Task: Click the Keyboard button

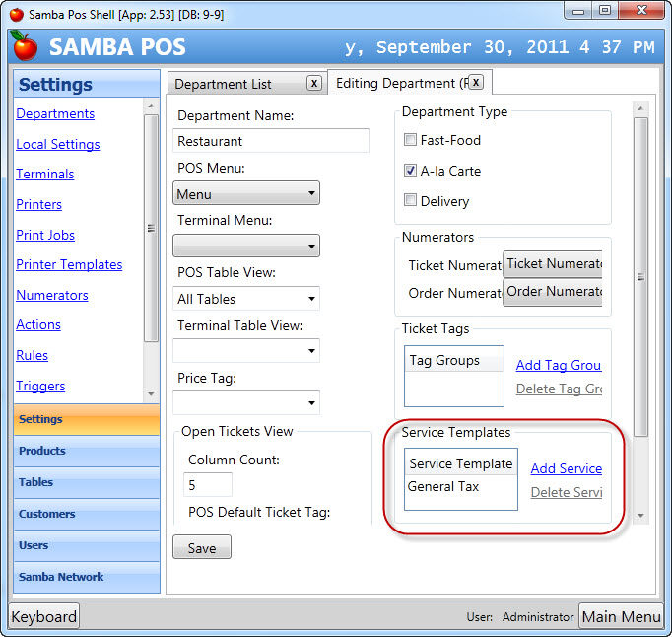Action: tap(44, 616)
